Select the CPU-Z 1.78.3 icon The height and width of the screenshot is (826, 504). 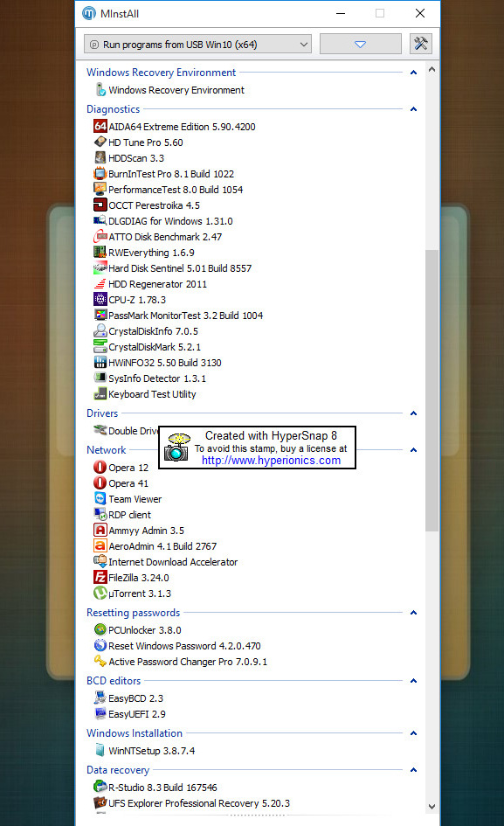[x=100, y=299]
